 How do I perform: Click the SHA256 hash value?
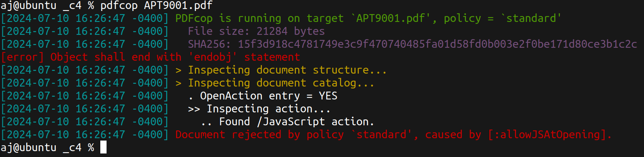(x=438, y=44)
